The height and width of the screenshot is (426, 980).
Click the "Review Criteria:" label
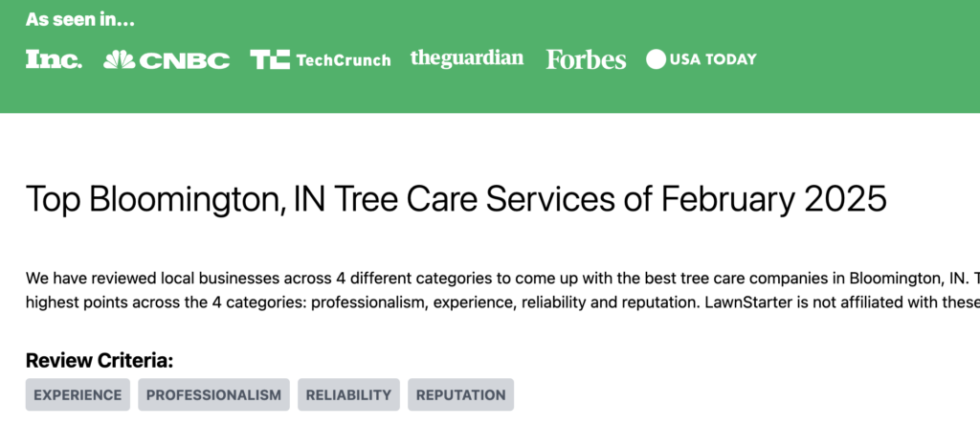coord(100,361)
